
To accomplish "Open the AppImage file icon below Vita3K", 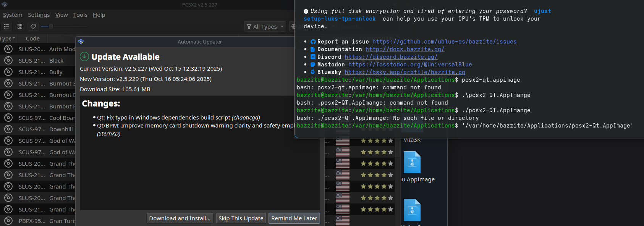I will coord(412,162).
